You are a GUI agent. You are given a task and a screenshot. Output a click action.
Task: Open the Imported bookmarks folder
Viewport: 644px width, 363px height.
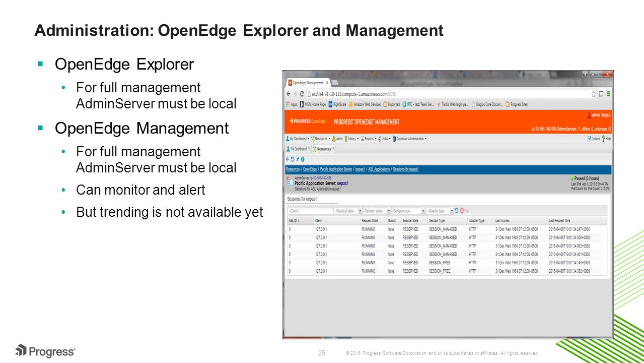coord(391,104)
